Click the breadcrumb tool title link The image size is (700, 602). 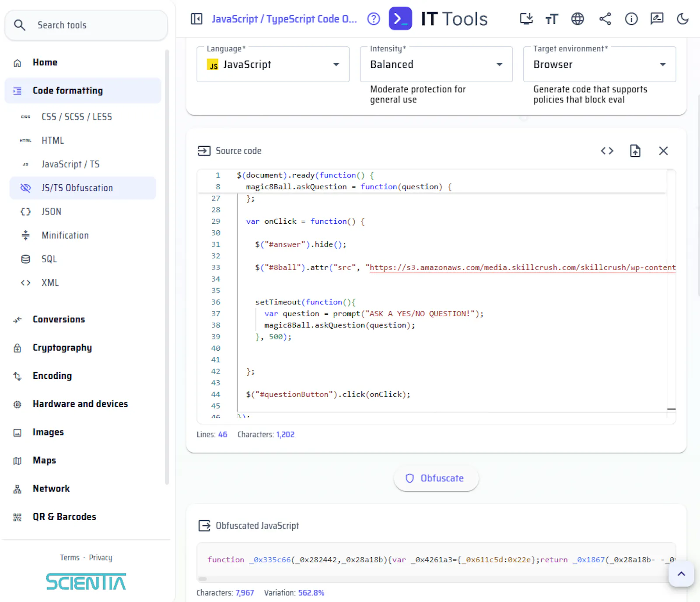tap(284, 19)
